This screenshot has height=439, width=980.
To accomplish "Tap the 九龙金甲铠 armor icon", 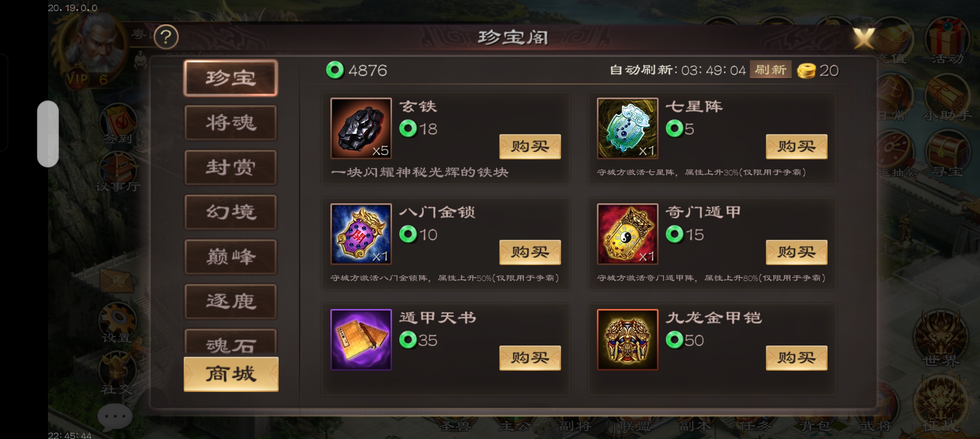I will coord(627,339).
